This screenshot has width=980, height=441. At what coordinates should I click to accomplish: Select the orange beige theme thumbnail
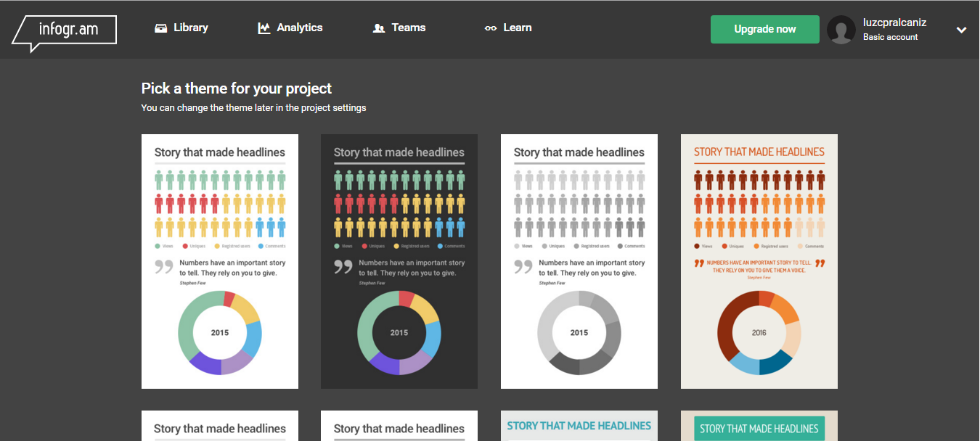click(x=759, y=261)
